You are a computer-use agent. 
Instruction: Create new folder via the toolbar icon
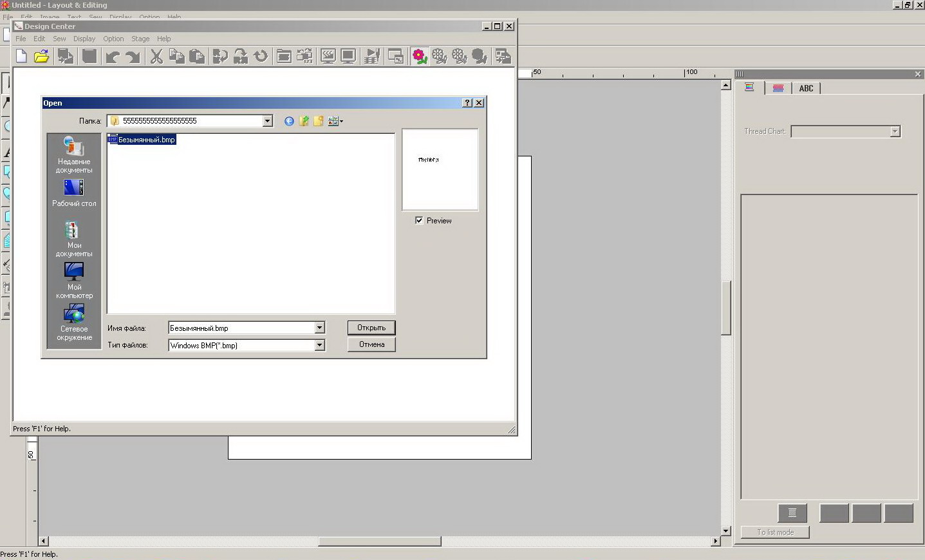pos(318,121)
